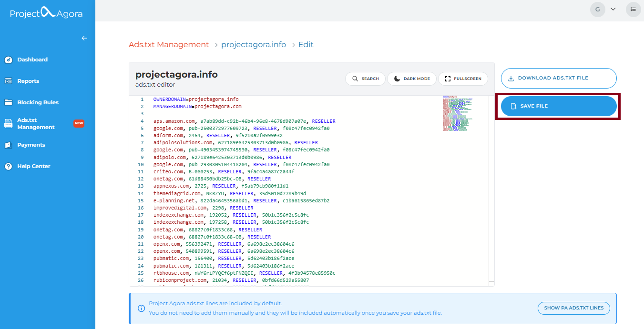This screenshot has width=644, height=329.
Task: Click the themediagrid.com, NKRZYU line
Action: (230, 193)
